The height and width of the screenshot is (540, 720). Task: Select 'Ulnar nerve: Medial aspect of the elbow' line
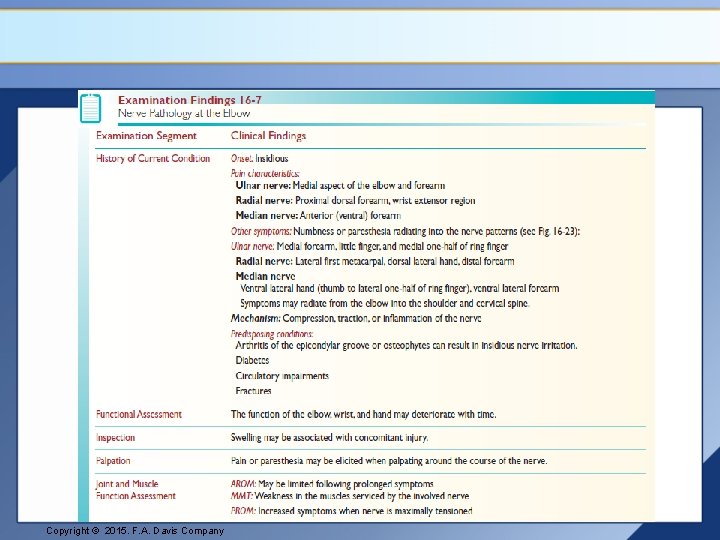coord(340,186)
